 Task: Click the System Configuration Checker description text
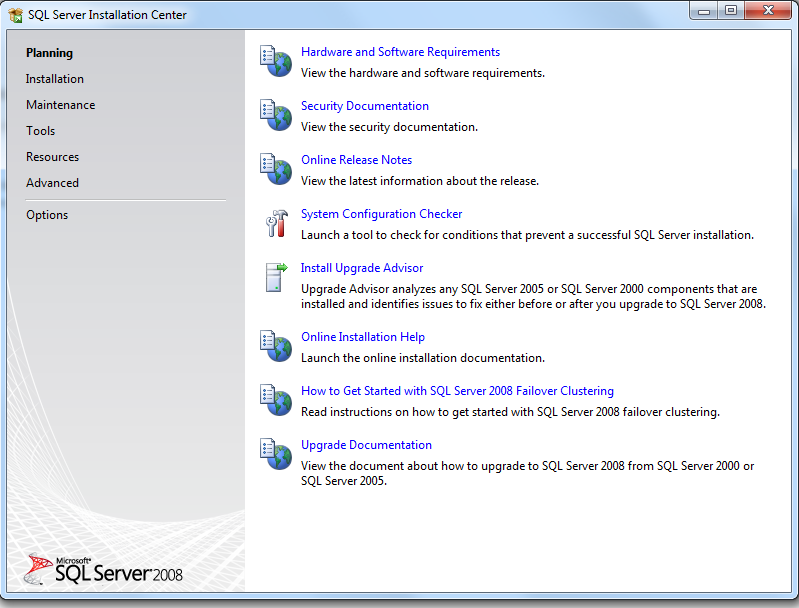click(527, 235)
